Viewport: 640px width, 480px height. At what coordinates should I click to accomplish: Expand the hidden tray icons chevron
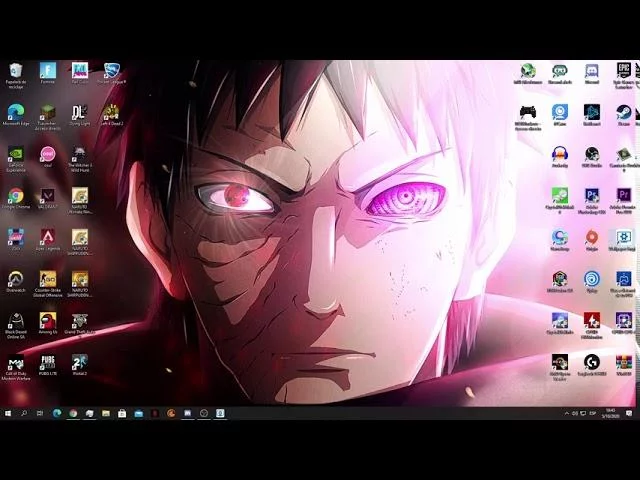click(567, 413)
